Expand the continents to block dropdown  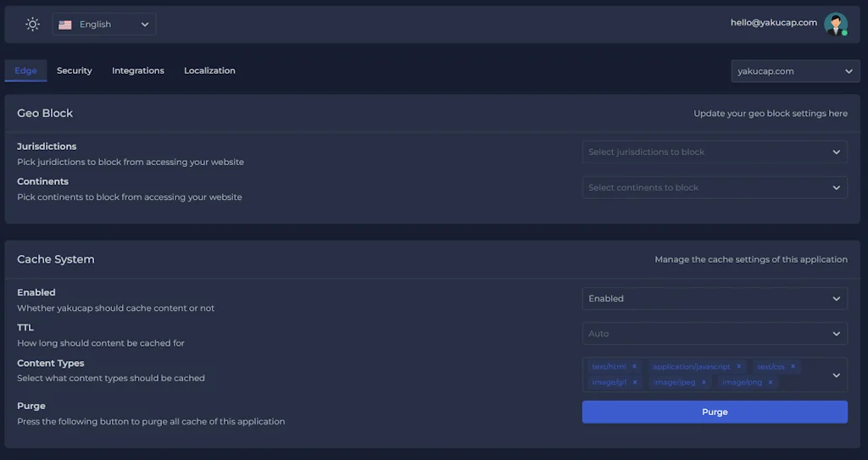pyautogui.click(x=714, y=188)
